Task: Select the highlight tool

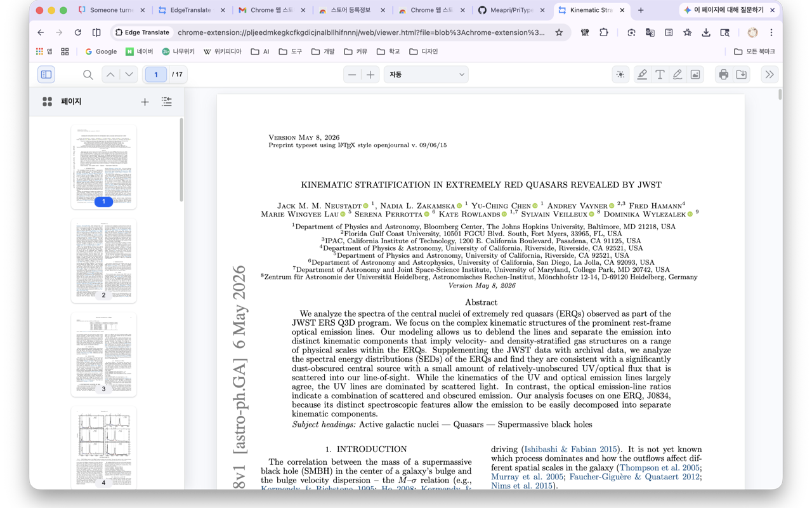Action: (x=642, y=75)
